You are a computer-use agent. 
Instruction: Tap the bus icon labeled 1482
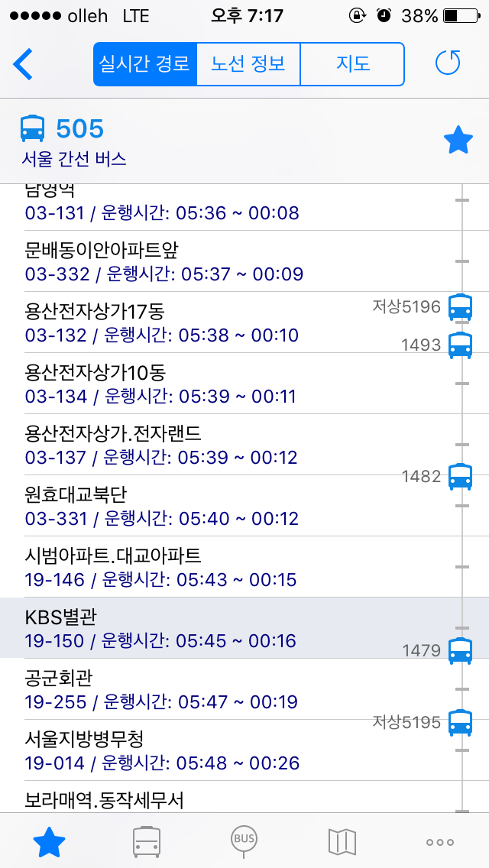coord(460,477)
